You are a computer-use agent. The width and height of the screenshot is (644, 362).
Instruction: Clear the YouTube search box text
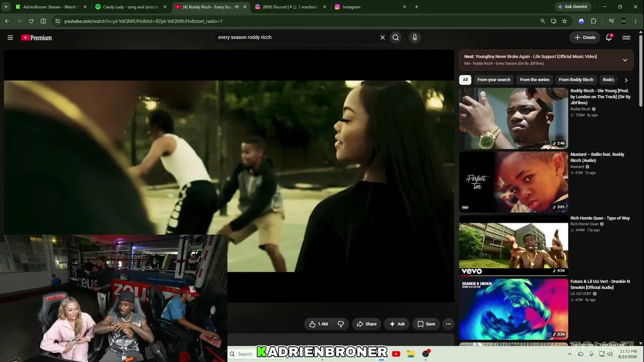pos(382,37)
